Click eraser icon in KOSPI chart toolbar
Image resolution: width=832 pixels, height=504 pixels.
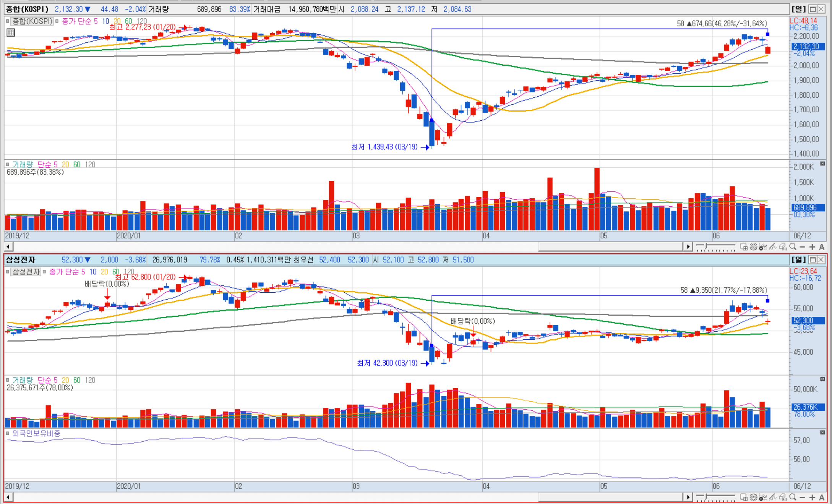[782, 247]
